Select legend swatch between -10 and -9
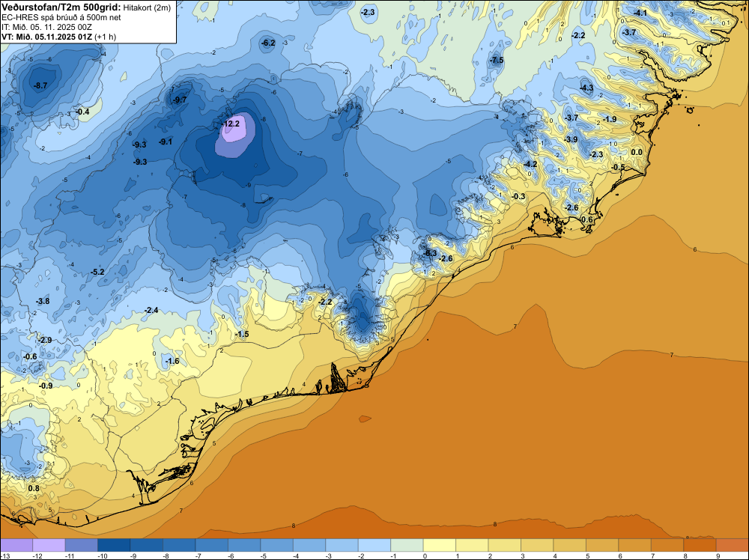 (114, 545)
